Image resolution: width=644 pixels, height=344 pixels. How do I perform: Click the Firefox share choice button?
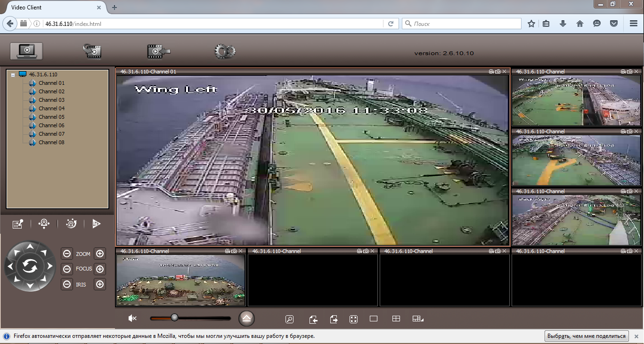click(587, 336)
